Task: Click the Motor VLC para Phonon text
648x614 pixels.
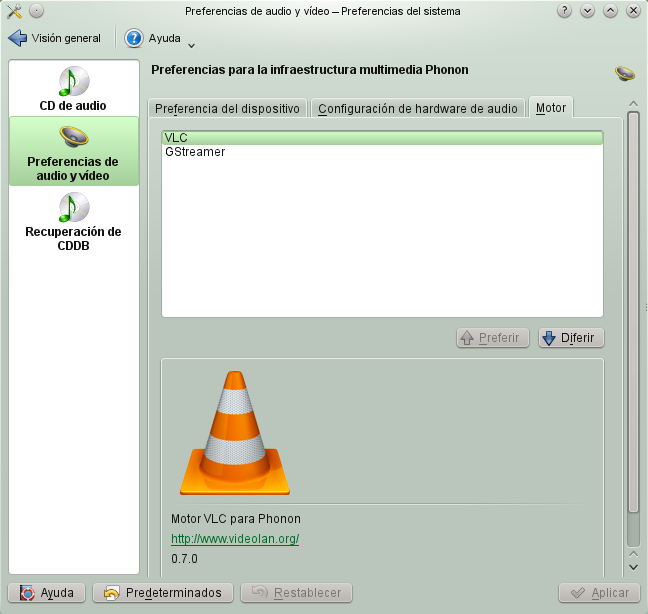Action: [236, 519]
